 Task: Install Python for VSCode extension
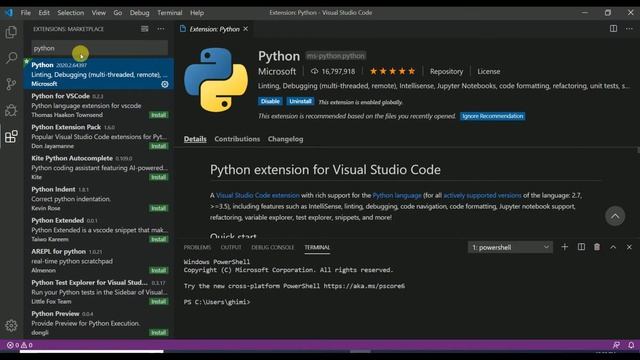(159, 115)
